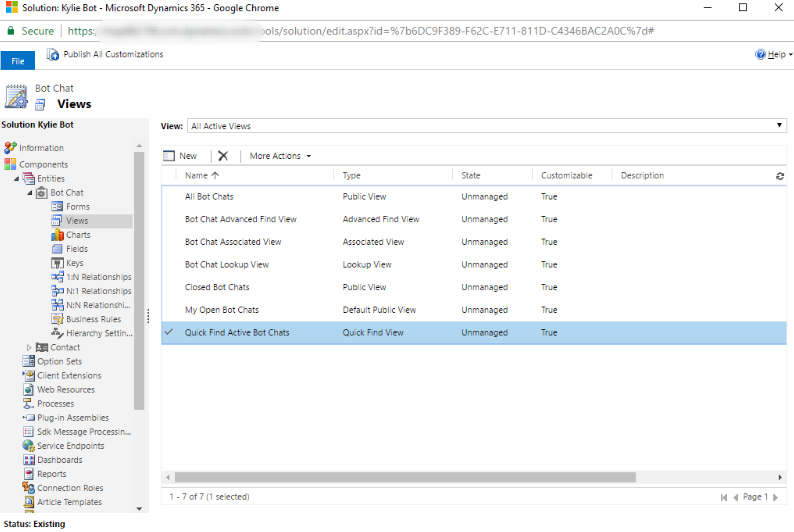
Task: Expand the Contact entity node
Action: click(29, 347)
